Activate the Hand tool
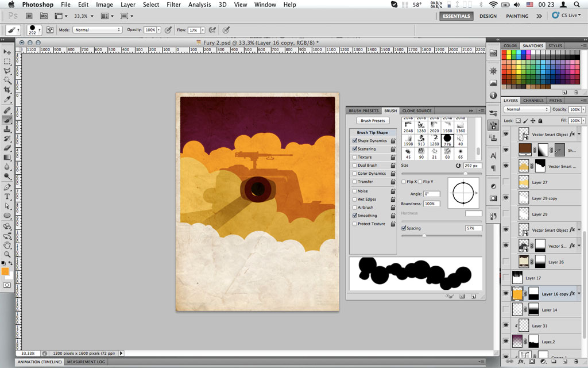The height and width of the screenshot is (368, 588). 7,244
